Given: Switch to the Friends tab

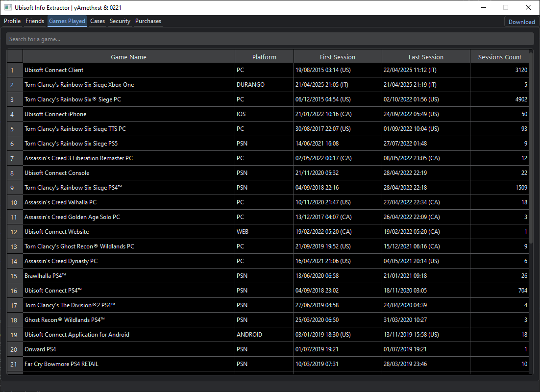Looking at the screenshot, I should (35, 21).
